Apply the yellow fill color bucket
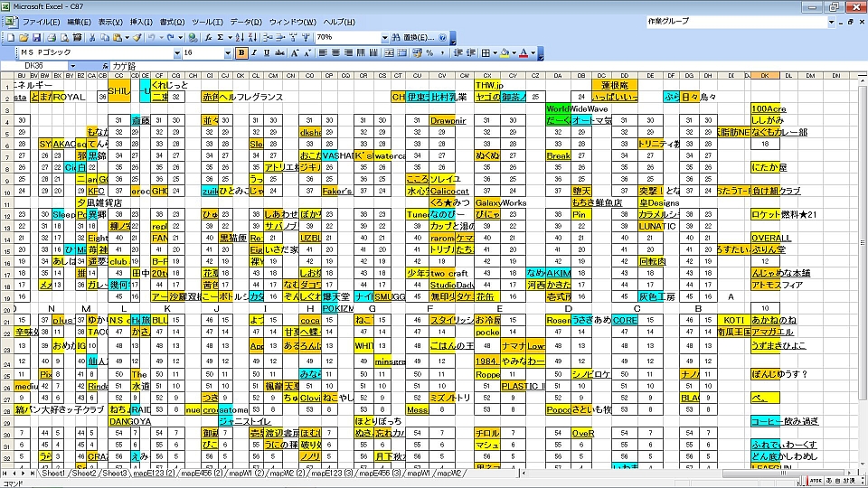The image size is (868, 488). 505,53
